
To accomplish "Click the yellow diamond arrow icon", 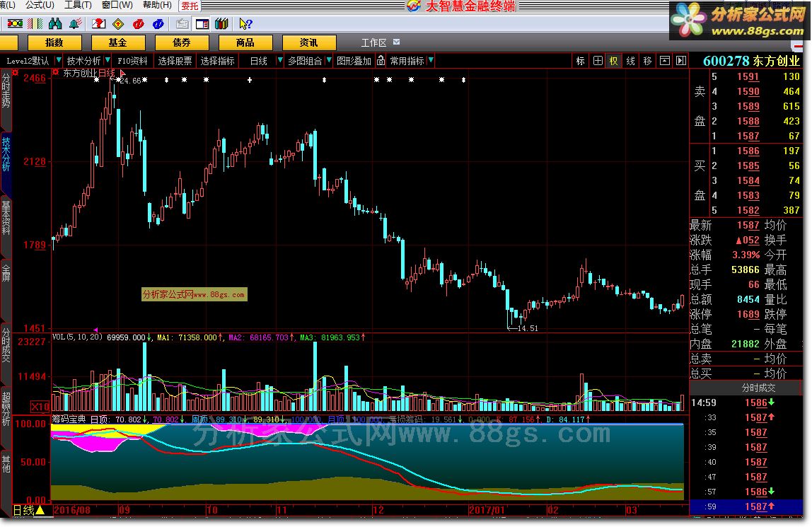I will [119, 24].
